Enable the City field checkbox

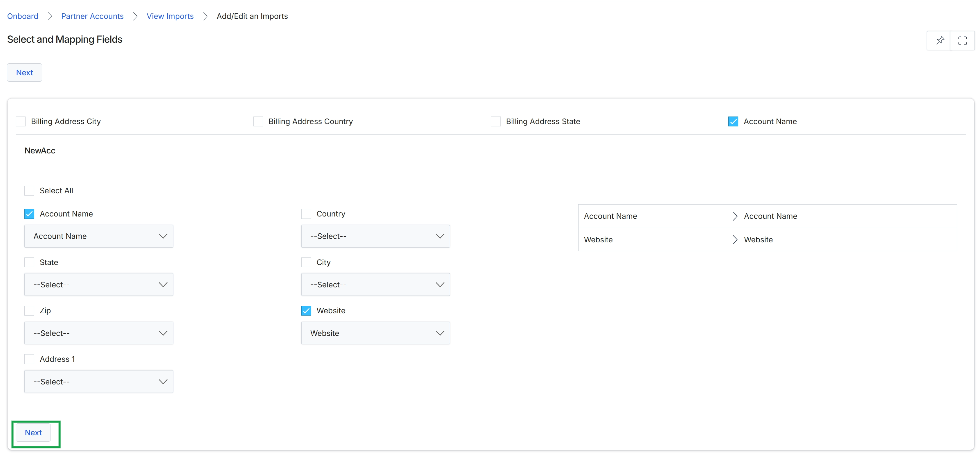click(x=306, y=262)
